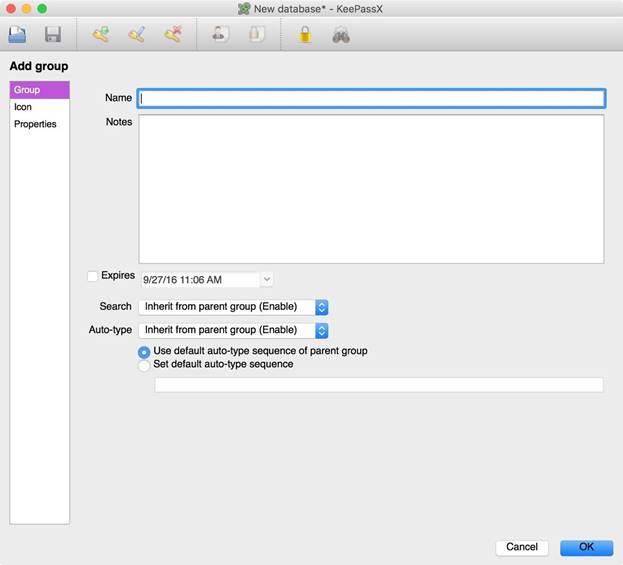Select Use default auto-type sequence of parent group
623x565 pixels.
pos(144,352)
